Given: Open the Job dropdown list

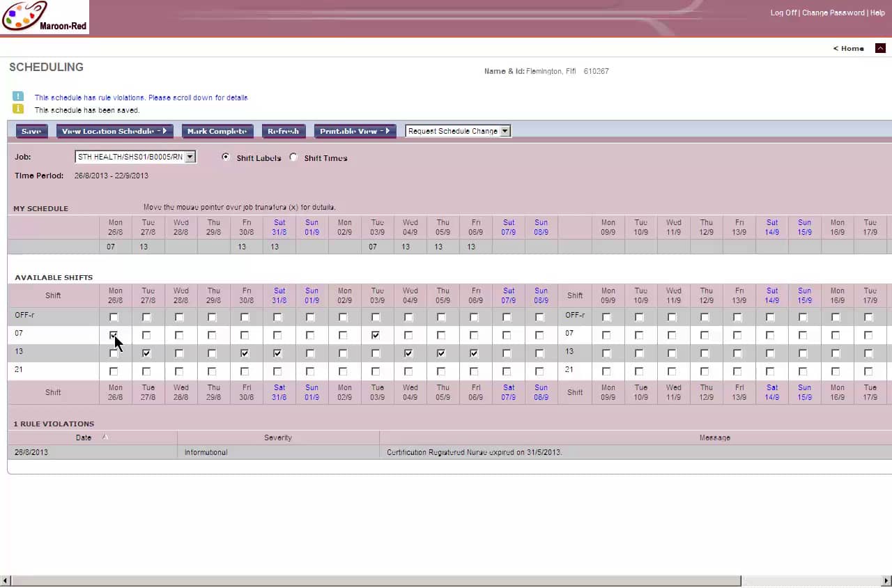Looking at the screenshot, I should tap(190, 157).
